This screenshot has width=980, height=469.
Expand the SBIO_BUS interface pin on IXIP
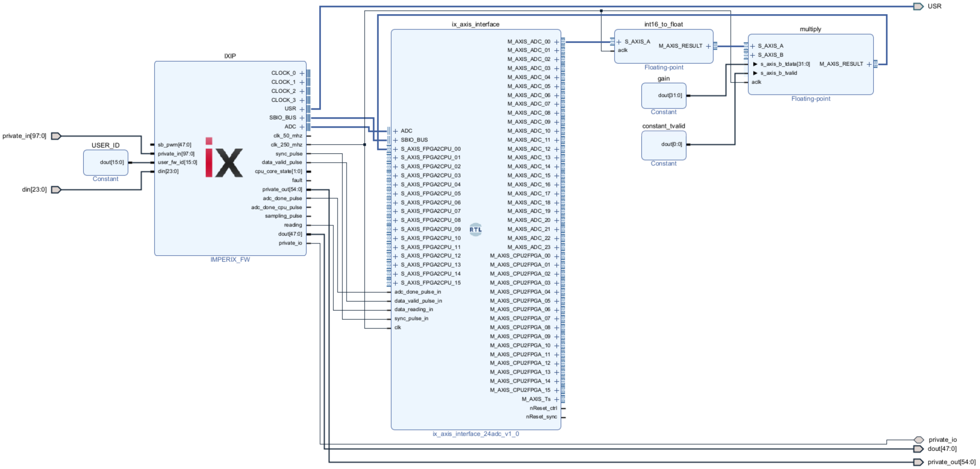pos(302,118)
